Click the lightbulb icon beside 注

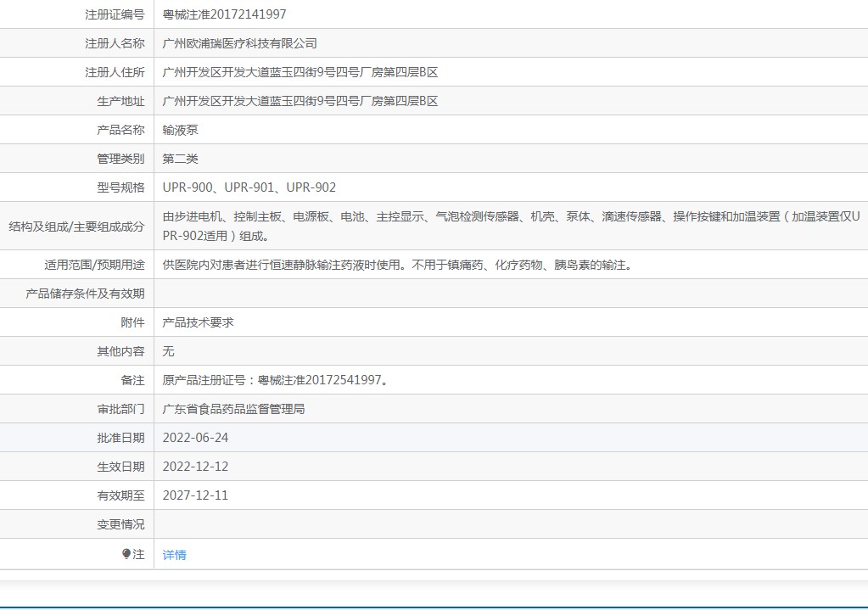(126, 553)
